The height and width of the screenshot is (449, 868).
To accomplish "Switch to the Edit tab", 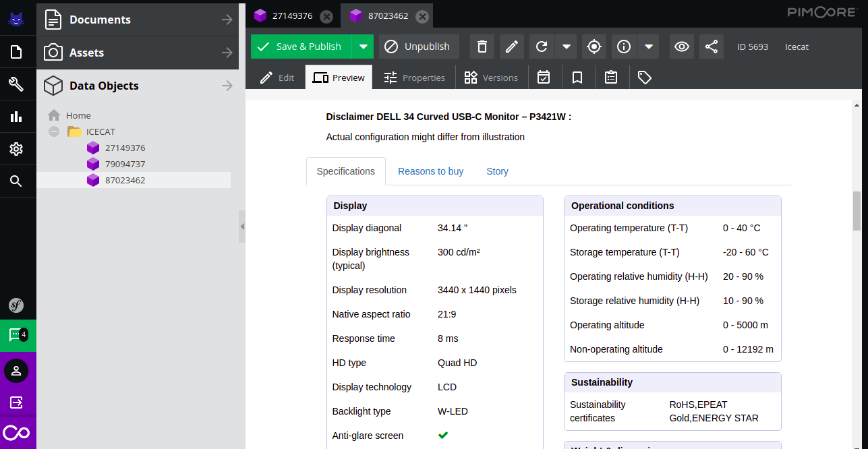I will 278,78.
